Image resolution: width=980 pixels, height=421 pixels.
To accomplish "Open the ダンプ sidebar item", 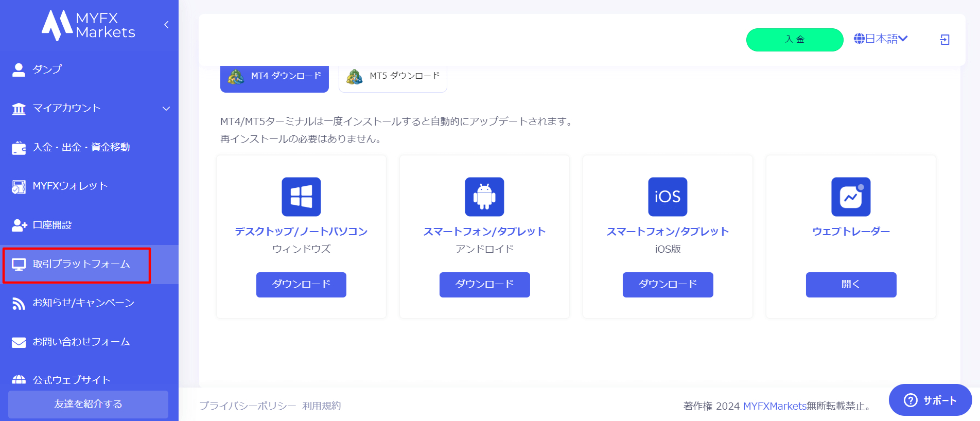I will pos(47,69).
